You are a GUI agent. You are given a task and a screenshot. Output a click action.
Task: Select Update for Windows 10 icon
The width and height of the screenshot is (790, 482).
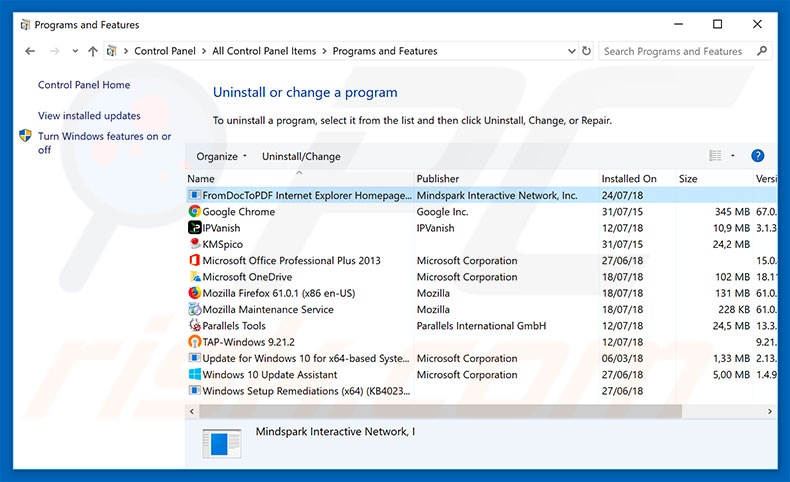coord(194,358)
